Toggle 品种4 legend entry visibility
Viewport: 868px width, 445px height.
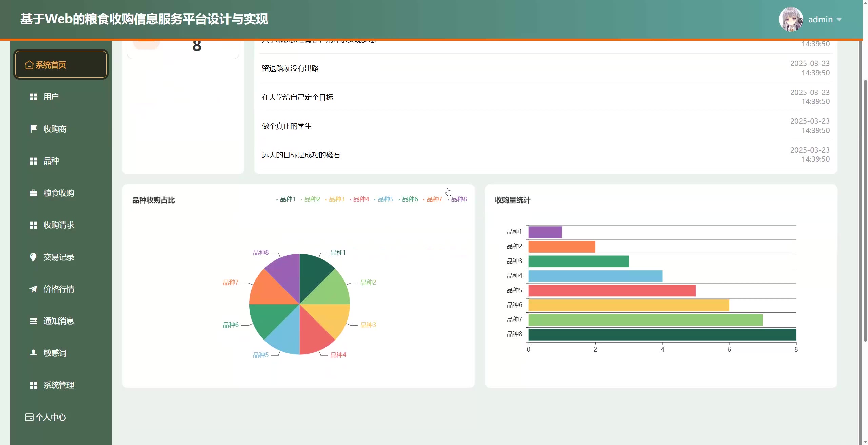[361, 199]
